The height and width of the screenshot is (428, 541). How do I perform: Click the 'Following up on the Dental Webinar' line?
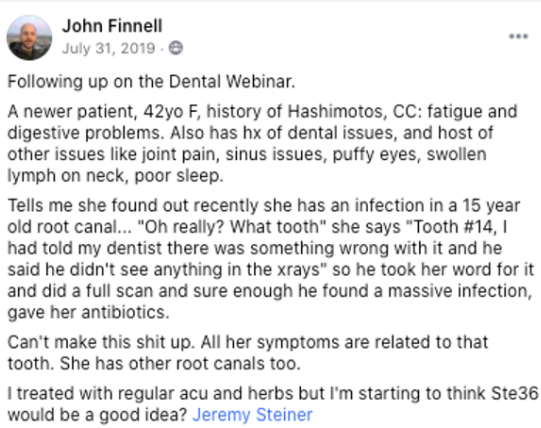click(x=151, y=82)
